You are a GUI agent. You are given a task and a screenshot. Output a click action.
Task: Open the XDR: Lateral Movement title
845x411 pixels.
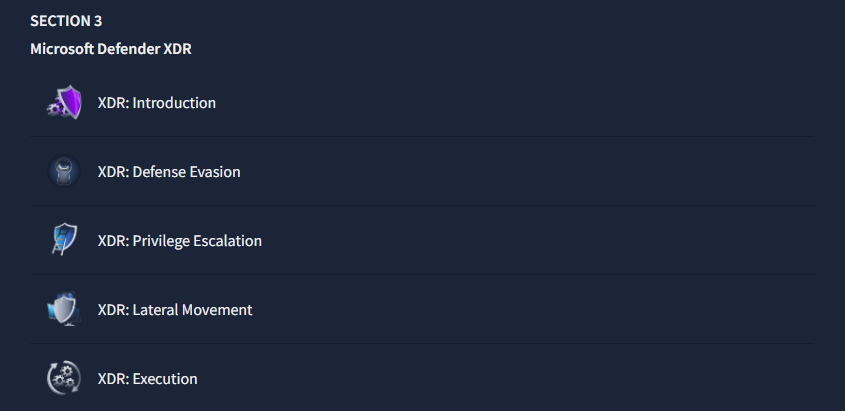(175, 310)
